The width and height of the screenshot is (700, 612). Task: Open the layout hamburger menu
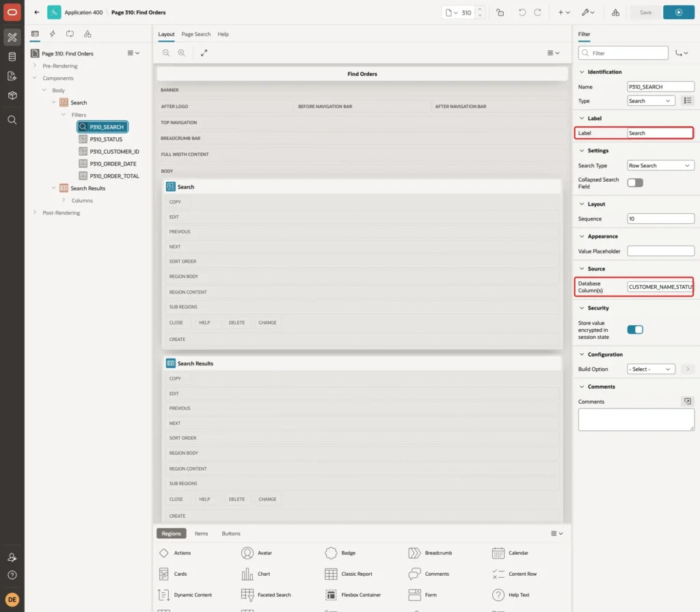click(x=554, y=53)
